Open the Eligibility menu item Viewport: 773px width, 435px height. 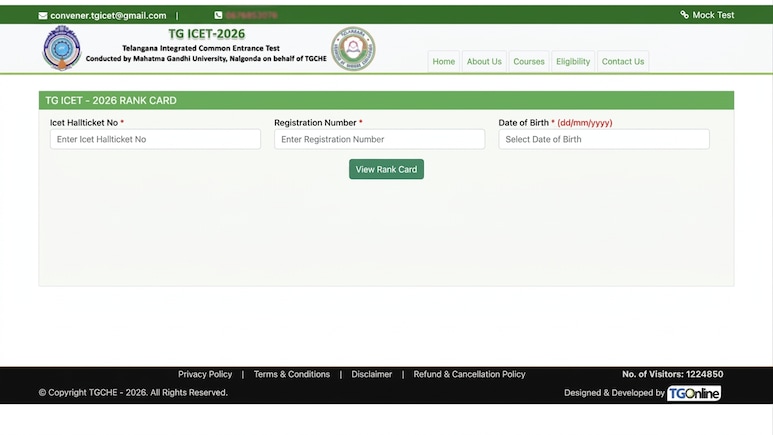click(573, 62)
